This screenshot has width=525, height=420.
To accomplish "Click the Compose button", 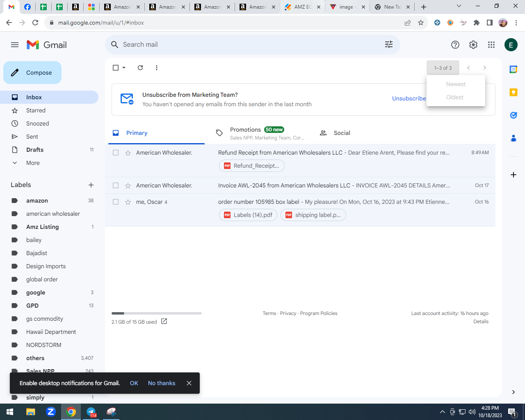I will pyautogui.click(x=32, y=73).
